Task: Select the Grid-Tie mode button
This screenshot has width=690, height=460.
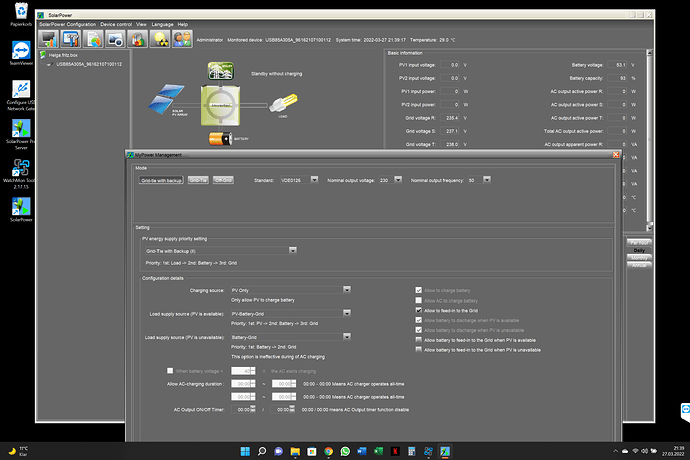Action: point(198,180)
